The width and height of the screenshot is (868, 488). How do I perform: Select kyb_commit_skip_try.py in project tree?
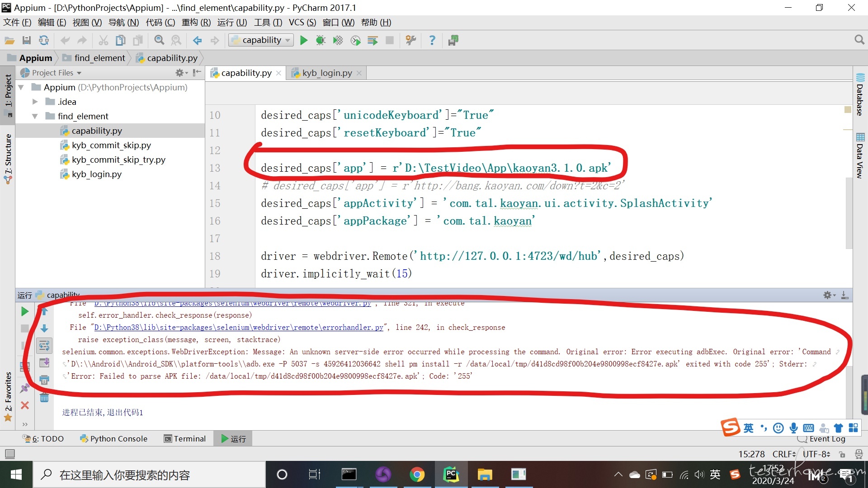[118, 160]
